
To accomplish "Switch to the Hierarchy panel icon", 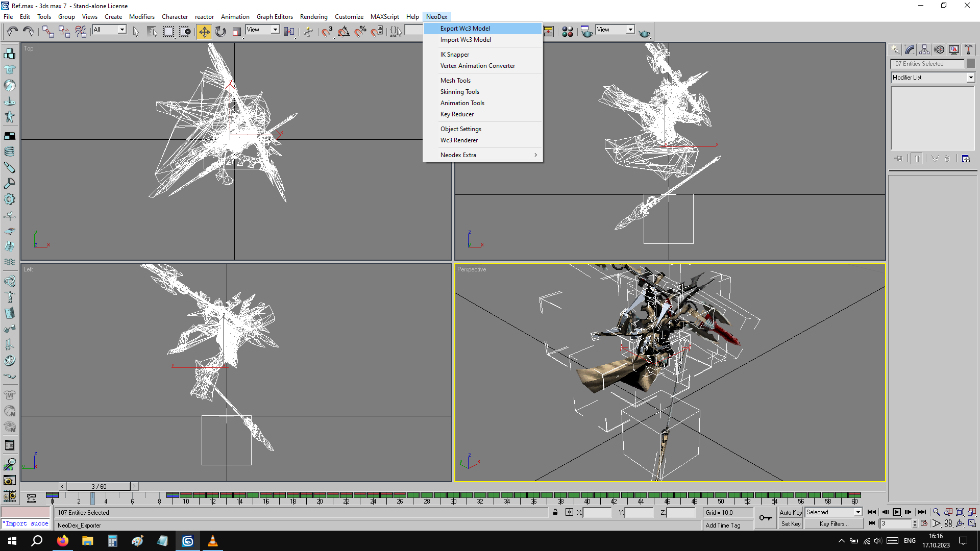I will 924,49.
